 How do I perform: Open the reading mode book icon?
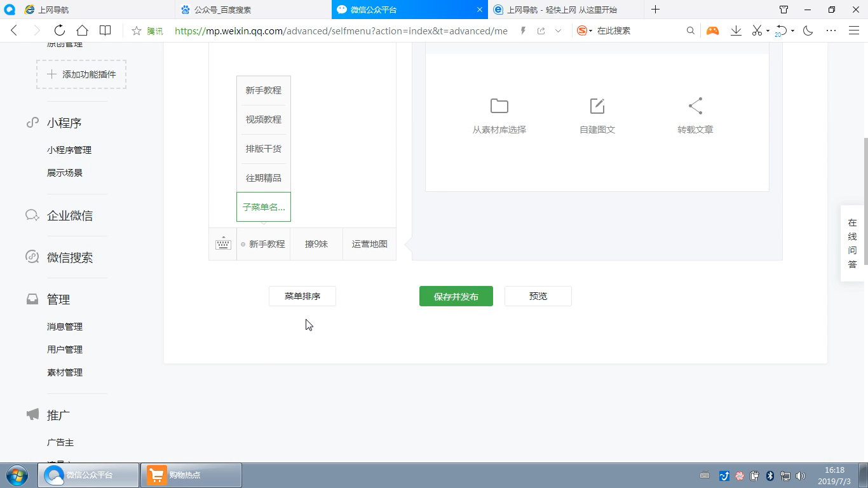click(x=105, y=30)
